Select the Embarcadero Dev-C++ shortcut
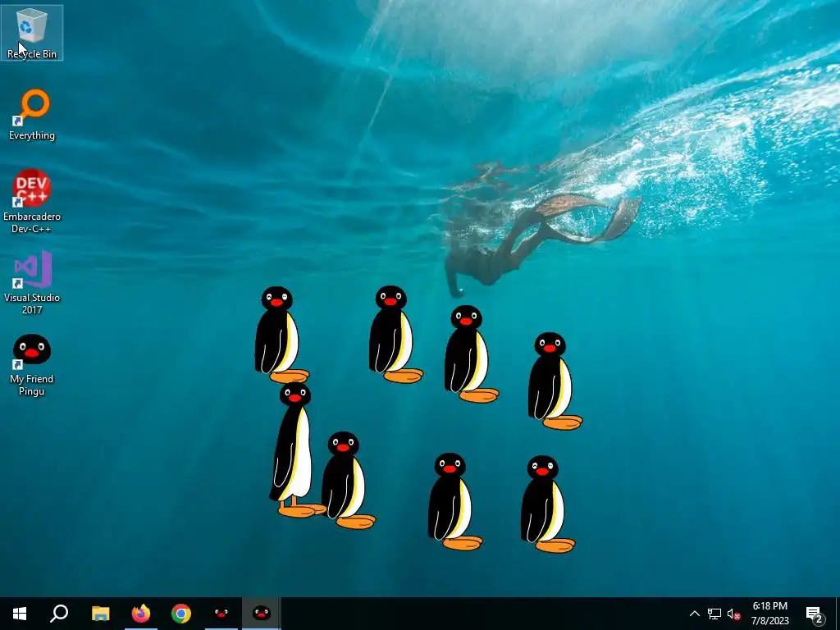 pyautogui.click(x=32, y=201)
